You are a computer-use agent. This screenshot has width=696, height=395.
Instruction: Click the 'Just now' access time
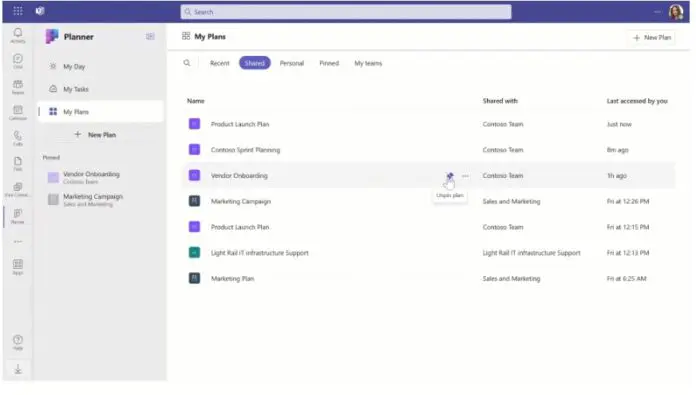pos(619,124)
